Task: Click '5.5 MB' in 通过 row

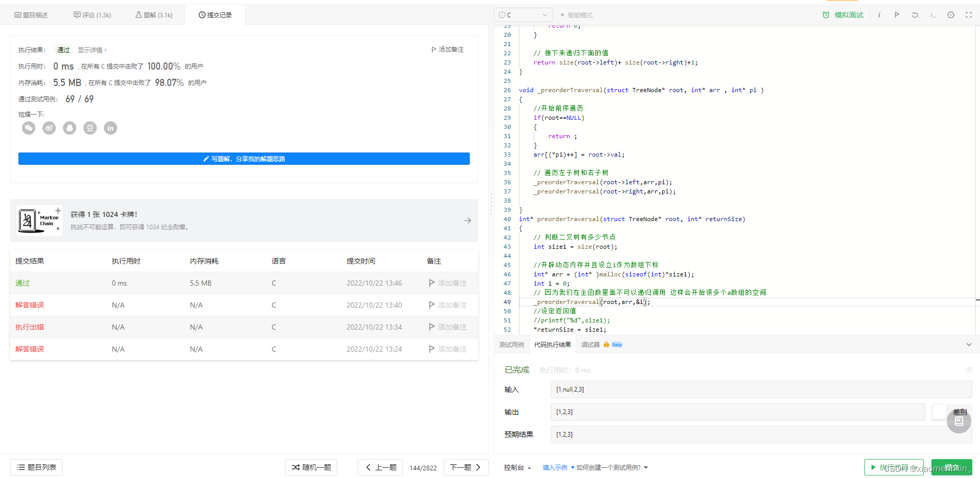Action: pos(201,283)
